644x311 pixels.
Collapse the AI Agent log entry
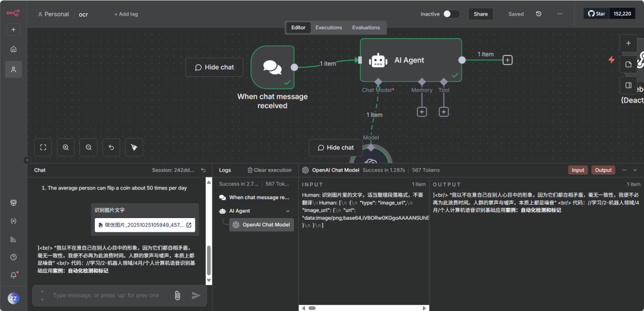(x=288, y=211)
